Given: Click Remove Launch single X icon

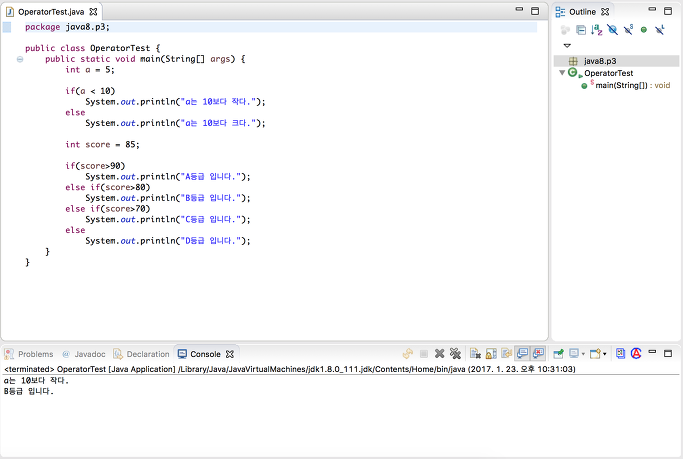Looking at the screenshot, I should 440,354.
